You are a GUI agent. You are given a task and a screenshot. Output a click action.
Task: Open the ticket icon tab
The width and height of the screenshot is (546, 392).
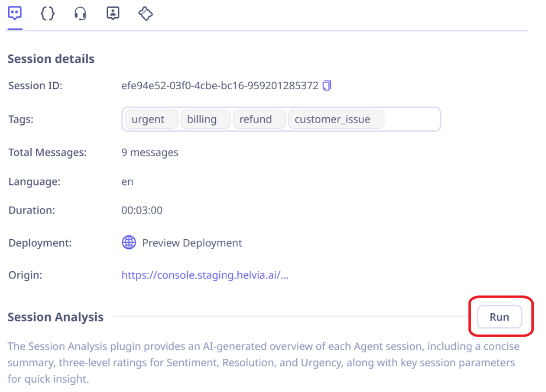[x=145, y=13]
